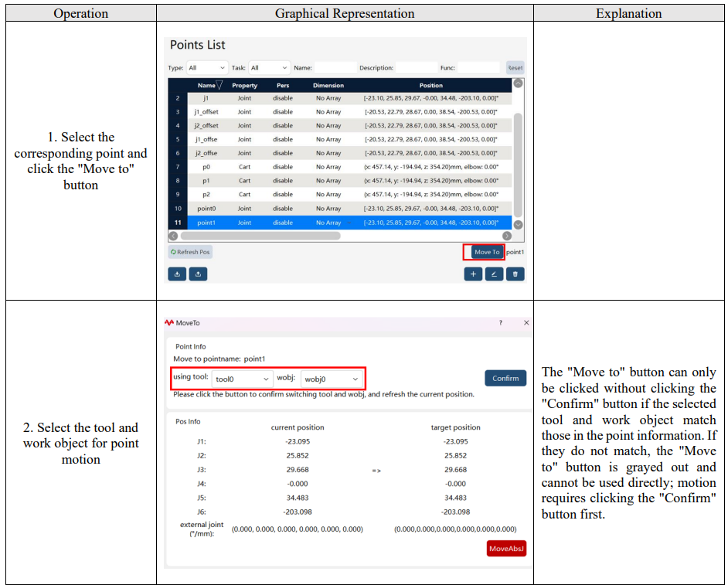Click the Property column header
728x585 pixels.
(245, 86)
